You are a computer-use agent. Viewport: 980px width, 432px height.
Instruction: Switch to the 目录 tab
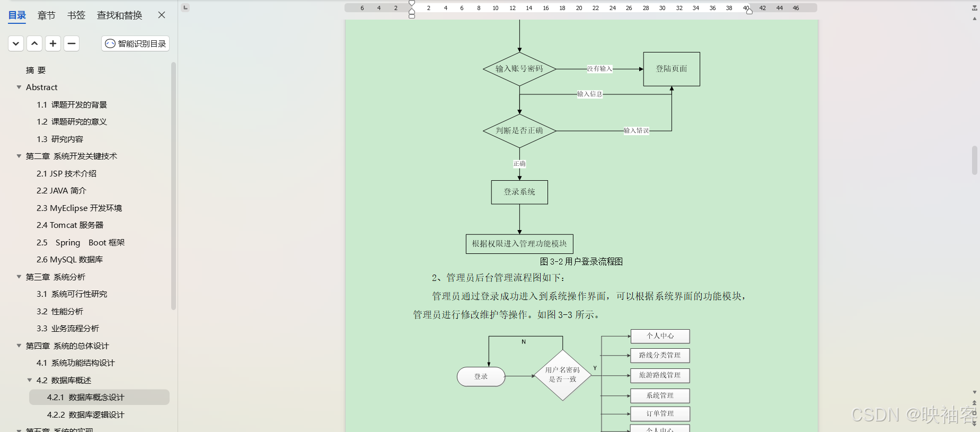coord(17,15)
